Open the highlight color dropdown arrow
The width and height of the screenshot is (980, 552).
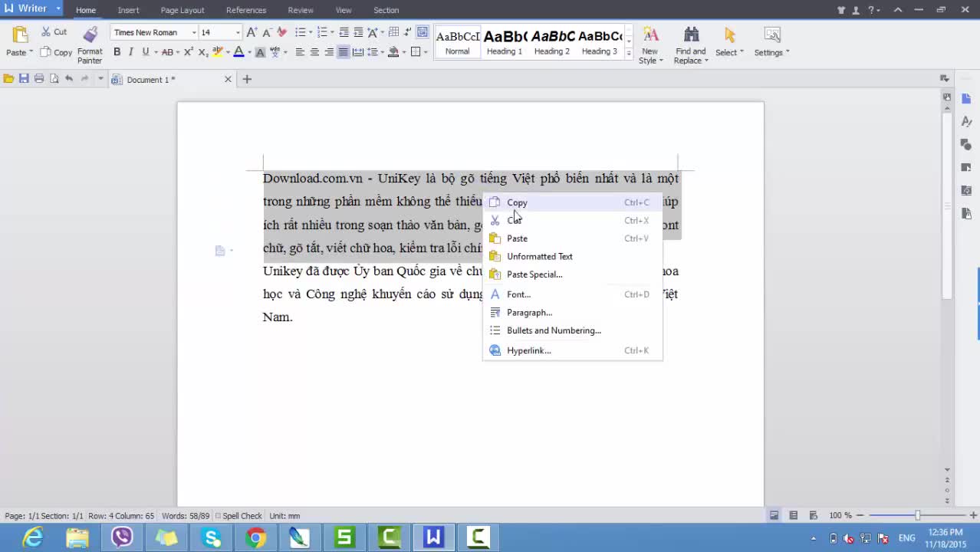[228, 52]
